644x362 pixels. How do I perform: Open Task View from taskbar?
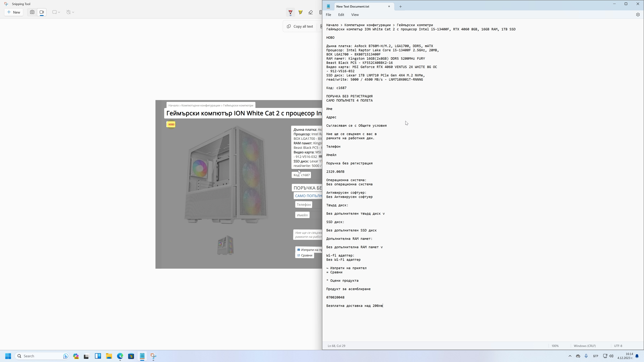tap(87, 356)
